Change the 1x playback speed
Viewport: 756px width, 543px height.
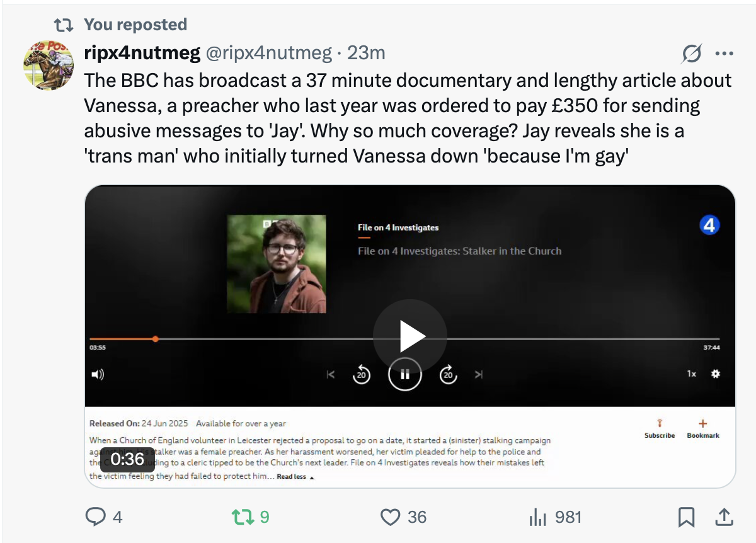point(691,374)
